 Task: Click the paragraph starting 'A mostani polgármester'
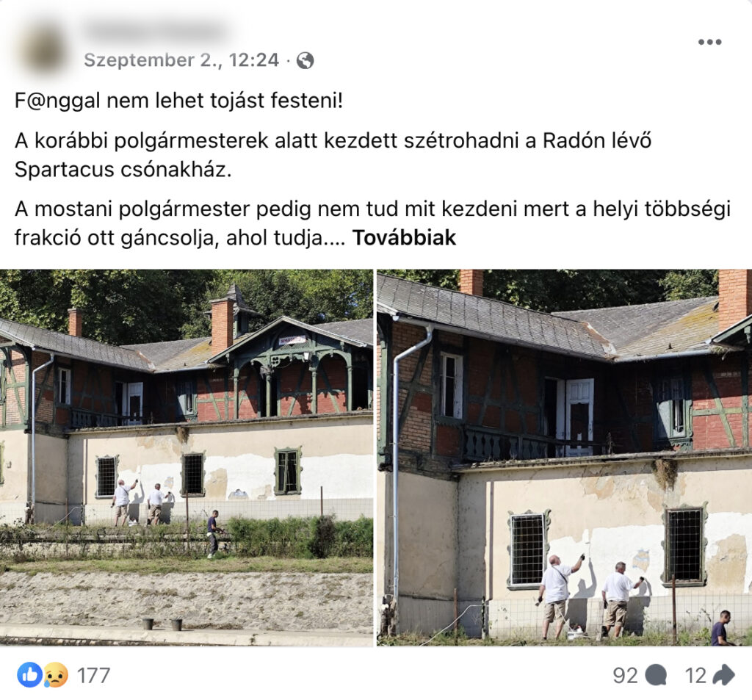pyautogui.click(x=372, y=223)
